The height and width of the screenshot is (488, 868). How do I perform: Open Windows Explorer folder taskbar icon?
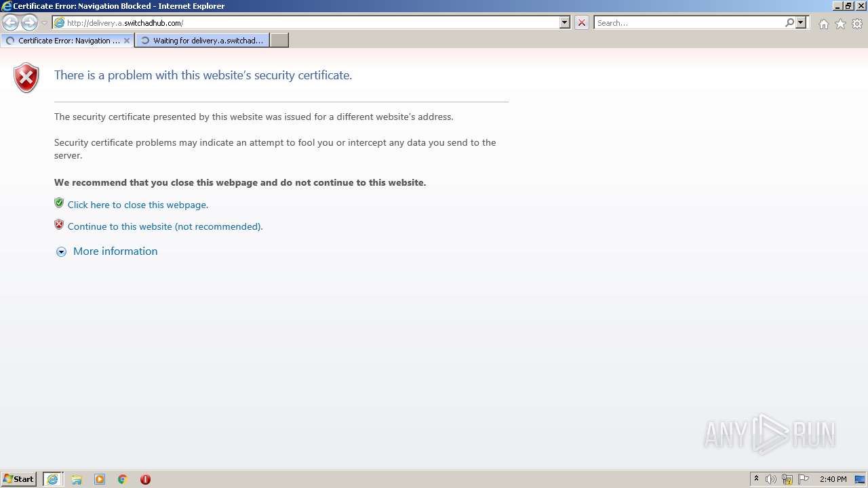pyautogui.click(x=77, y=479)
